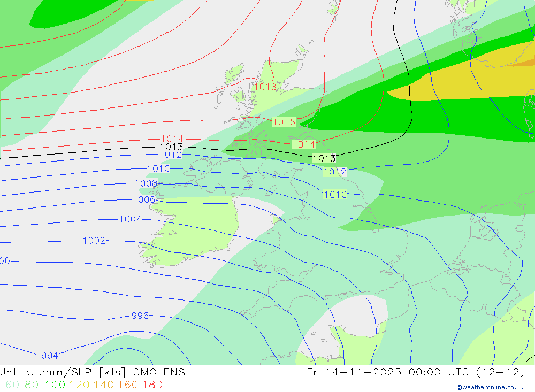Click the 1012 label with boxed background
Viewport: 535px width, 392px height.
335,172
